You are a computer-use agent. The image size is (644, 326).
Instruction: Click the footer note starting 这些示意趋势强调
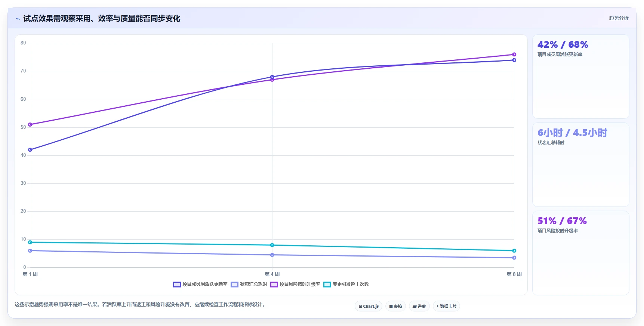[141, 305]
